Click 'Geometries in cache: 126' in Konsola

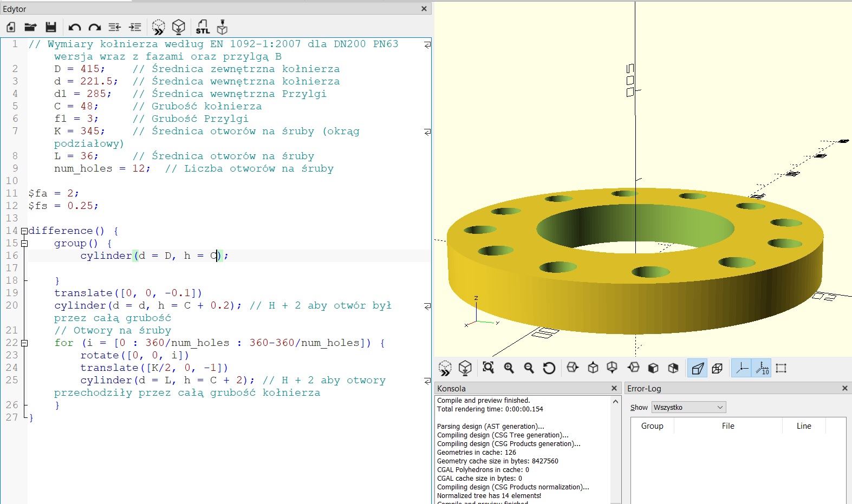click(477, 453)
